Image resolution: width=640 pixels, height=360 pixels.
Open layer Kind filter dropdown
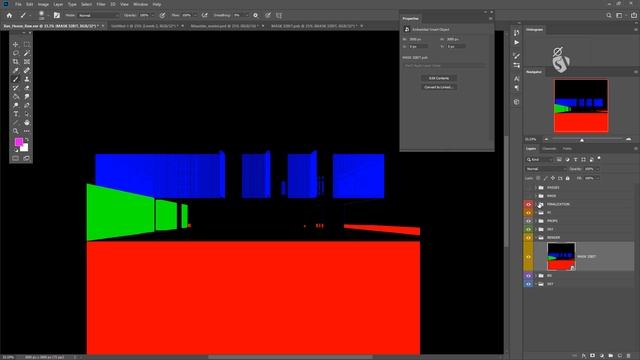pyautogui.click(x=540, y=160)
